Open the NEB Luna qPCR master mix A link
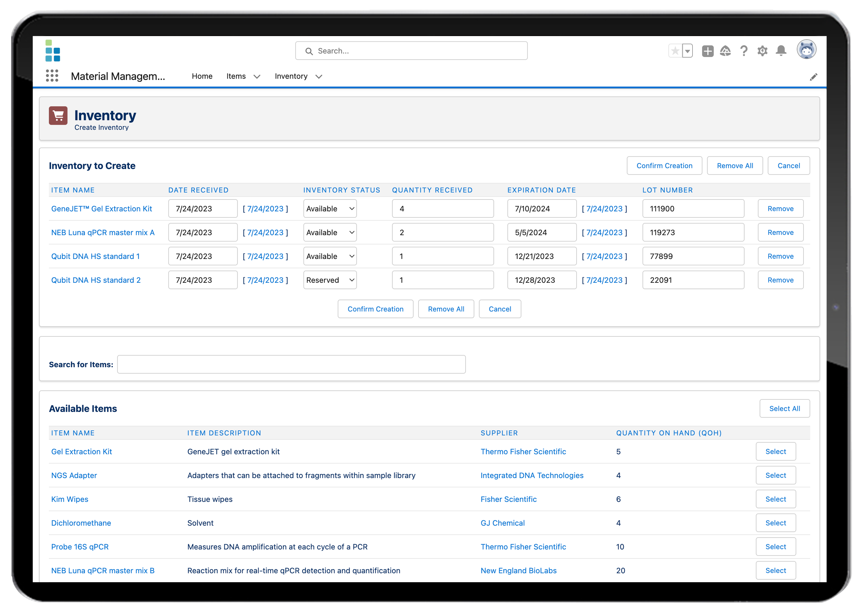 [x=103, y=232]
